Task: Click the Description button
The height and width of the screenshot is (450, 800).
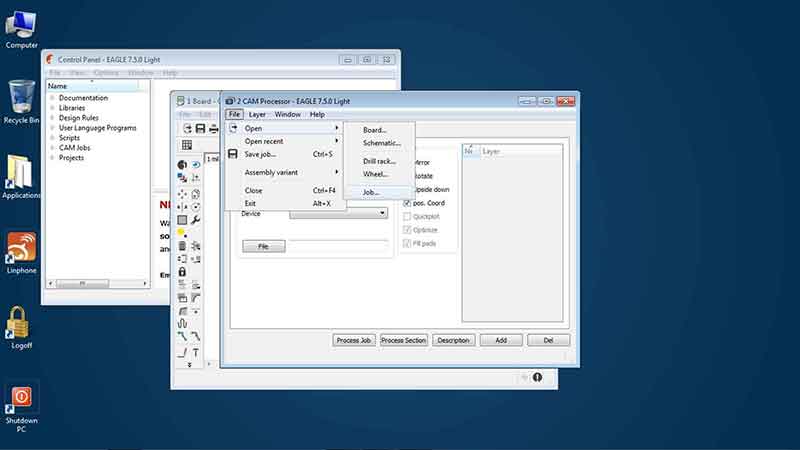Action: click(454, 340)
